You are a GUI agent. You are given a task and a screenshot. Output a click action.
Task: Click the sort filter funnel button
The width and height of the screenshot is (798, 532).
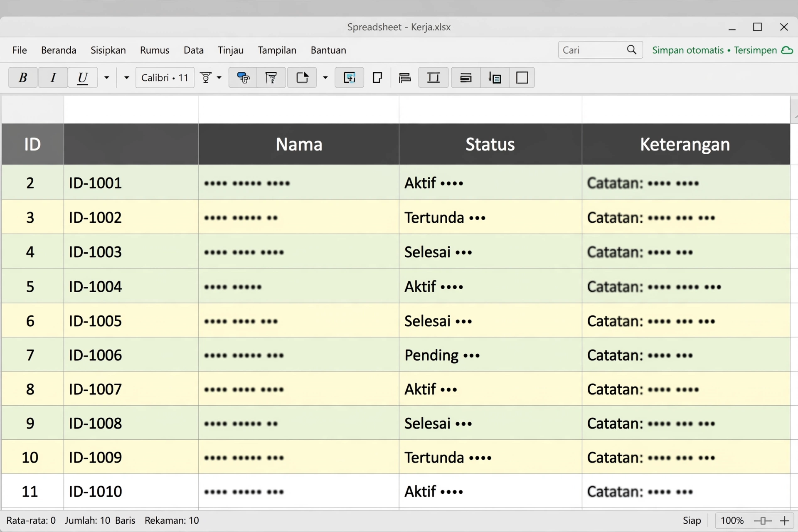click(271, 78)
